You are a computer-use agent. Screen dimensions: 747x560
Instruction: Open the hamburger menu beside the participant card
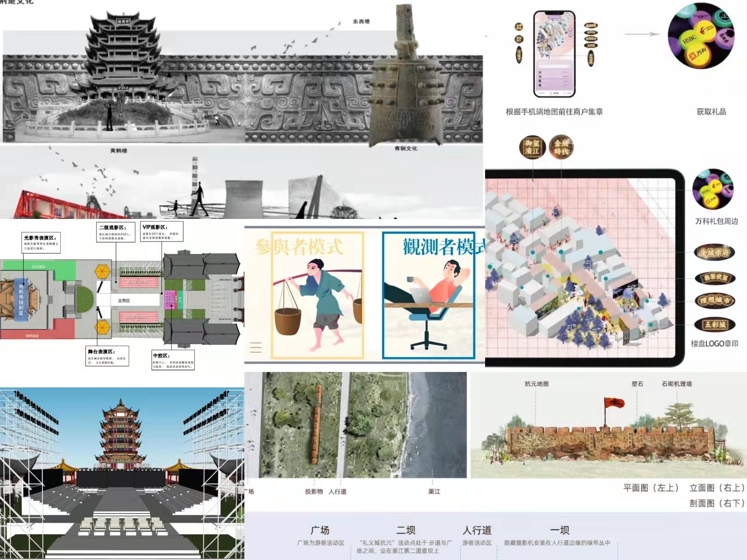255,348
